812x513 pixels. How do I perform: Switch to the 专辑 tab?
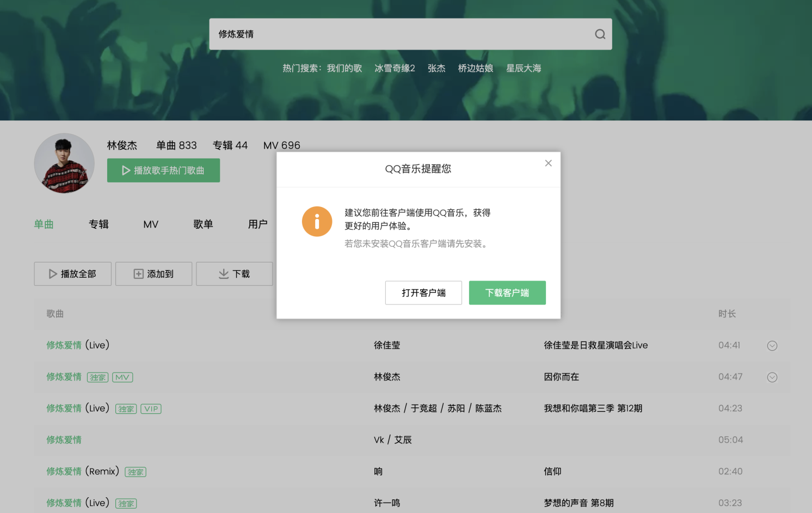click(x=99, y=224)
